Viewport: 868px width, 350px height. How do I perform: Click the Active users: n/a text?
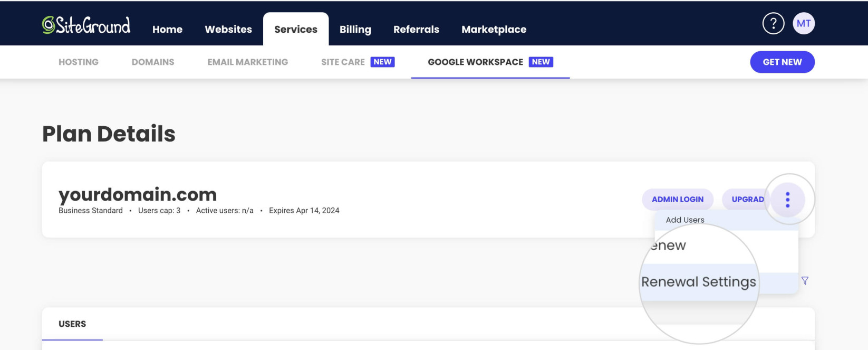pos(225,211)
